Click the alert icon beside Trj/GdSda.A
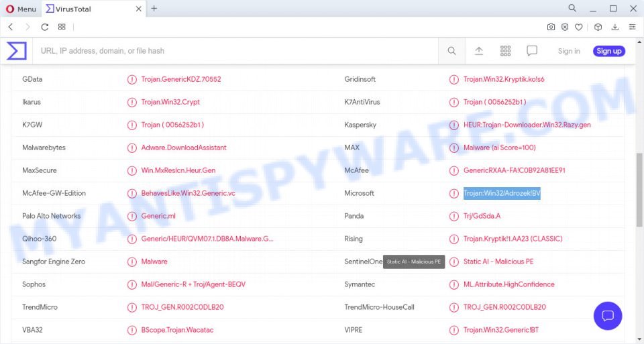This screenshot has height=344, width=644. (454, 216)
